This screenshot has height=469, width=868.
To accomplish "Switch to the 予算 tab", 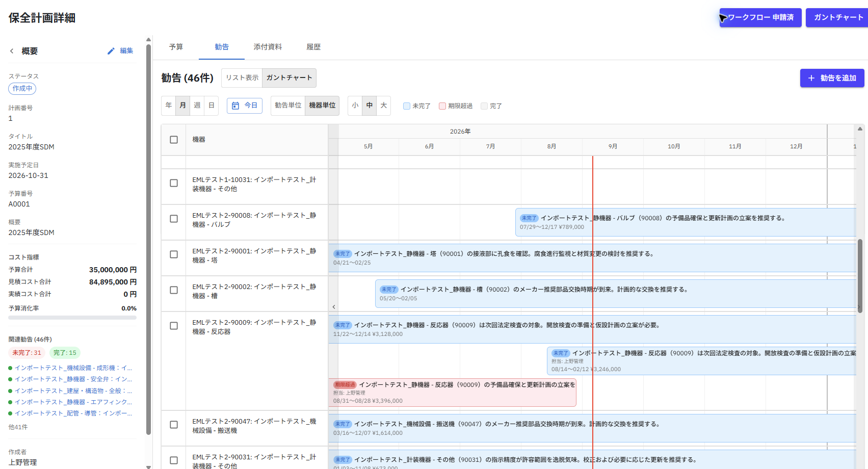I will (x=176, y=47).
